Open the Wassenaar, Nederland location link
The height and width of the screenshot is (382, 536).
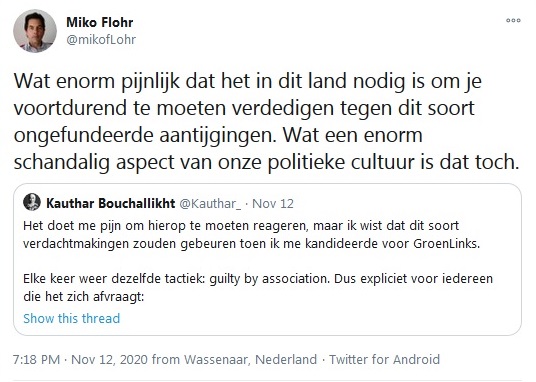[251, 359]
